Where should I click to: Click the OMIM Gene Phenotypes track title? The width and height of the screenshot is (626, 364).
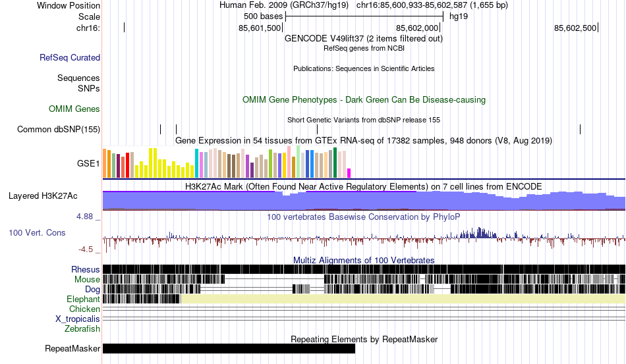click(364, 99)
